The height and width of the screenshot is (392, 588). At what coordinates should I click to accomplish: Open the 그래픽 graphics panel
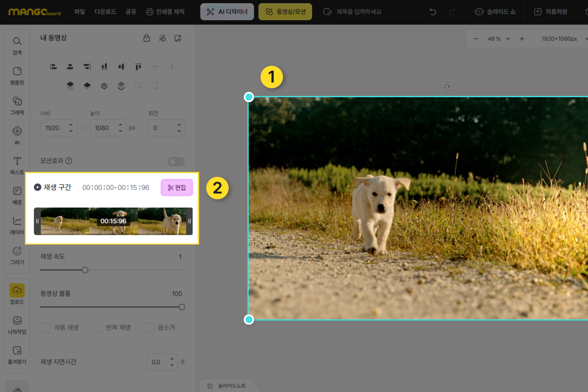[17, 105]
